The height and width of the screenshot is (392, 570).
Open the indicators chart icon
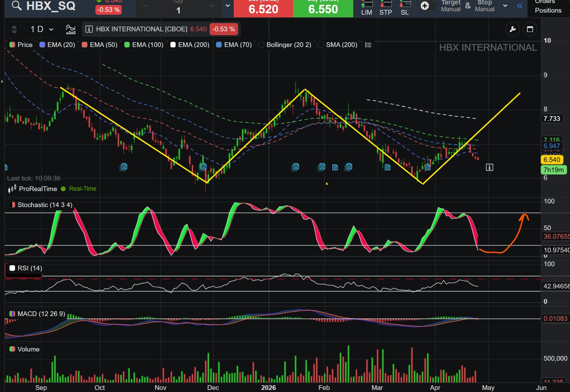71,29
